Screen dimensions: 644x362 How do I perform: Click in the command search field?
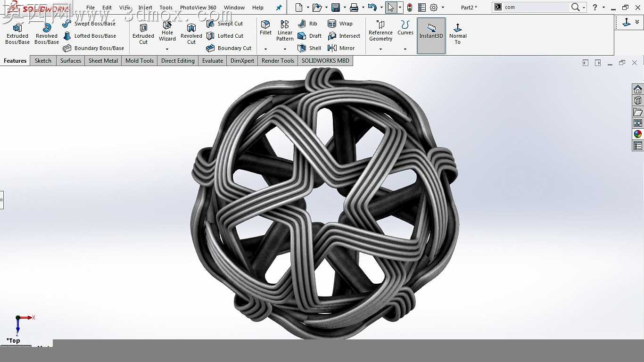[x=536, y=7]
